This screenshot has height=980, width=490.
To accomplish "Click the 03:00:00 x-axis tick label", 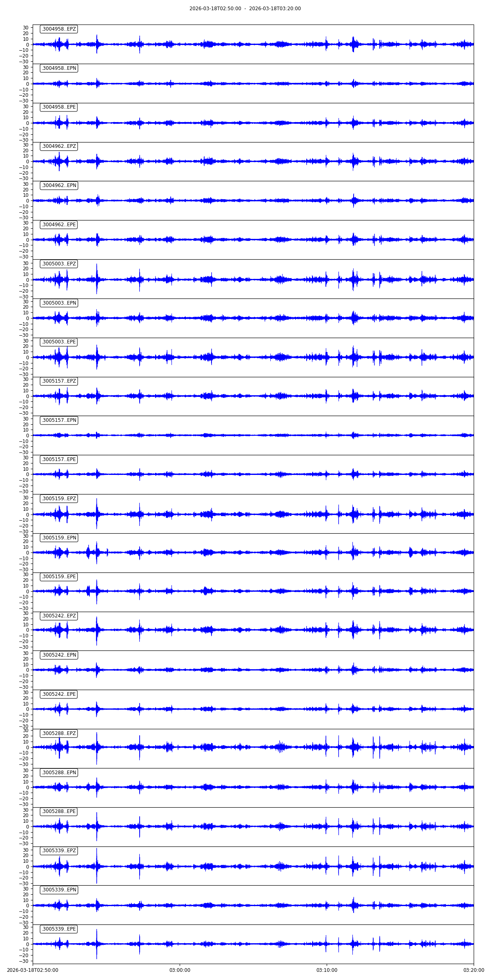I will click(x=180, y=970).
